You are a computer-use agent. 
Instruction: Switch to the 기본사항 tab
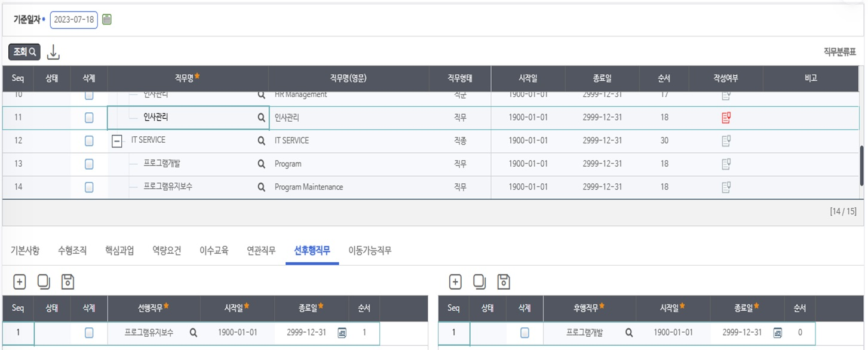tap(25, 251)
